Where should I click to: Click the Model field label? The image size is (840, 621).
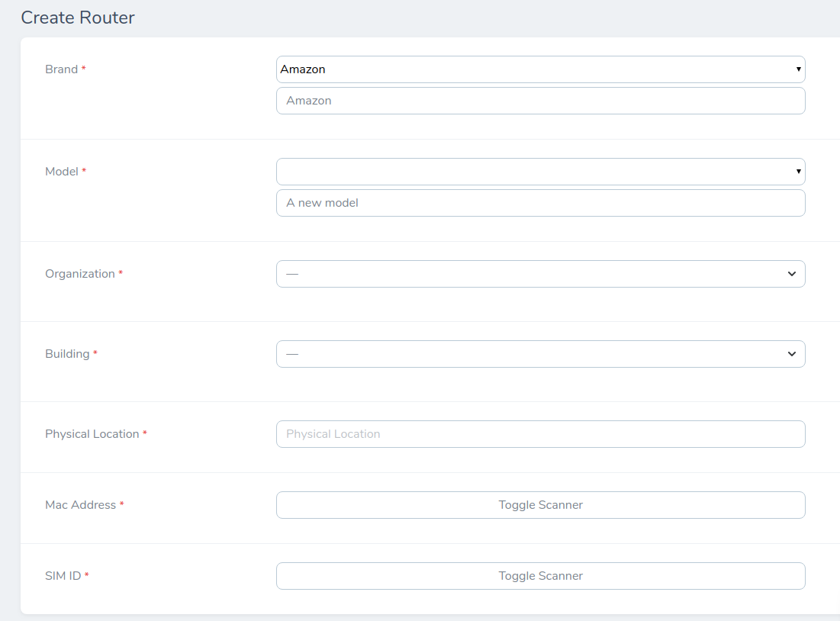[60, 172]
